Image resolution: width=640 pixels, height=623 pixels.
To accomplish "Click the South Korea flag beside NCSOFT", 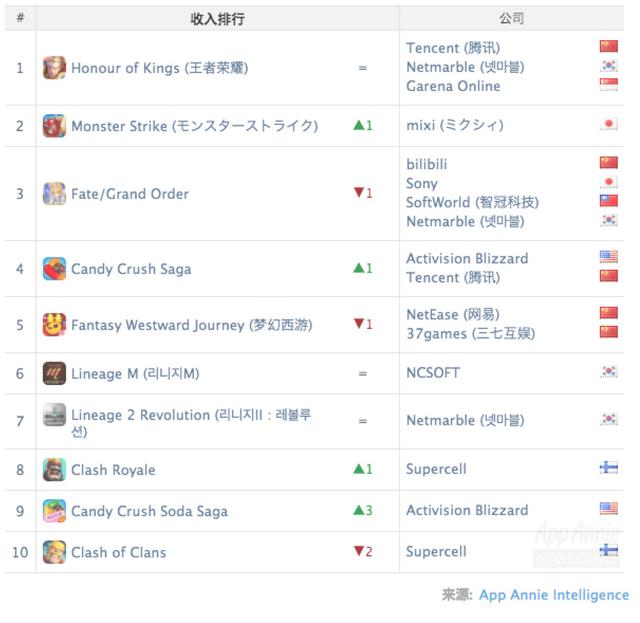I will 608,372.
